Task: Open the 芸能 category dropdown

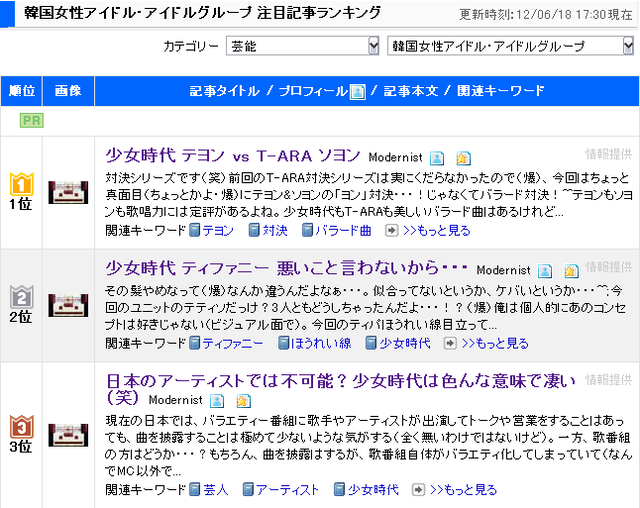Action: (x=302, y=46)
